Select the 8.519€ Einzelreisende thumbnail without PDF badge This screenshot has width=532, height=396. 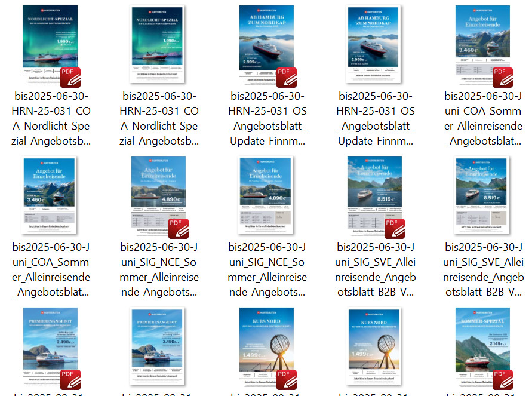coord(482,195)
